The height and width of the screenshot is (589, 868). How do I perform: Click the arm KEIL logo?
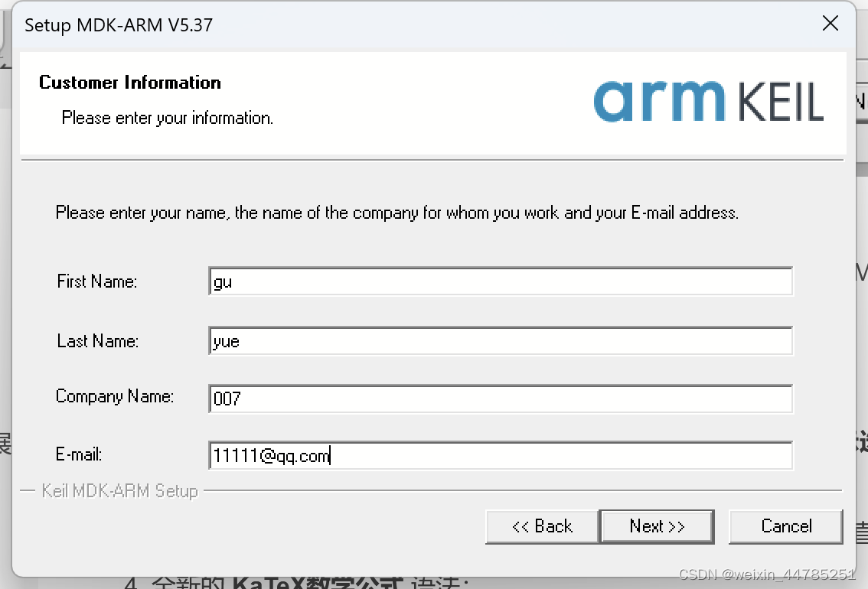709,101
